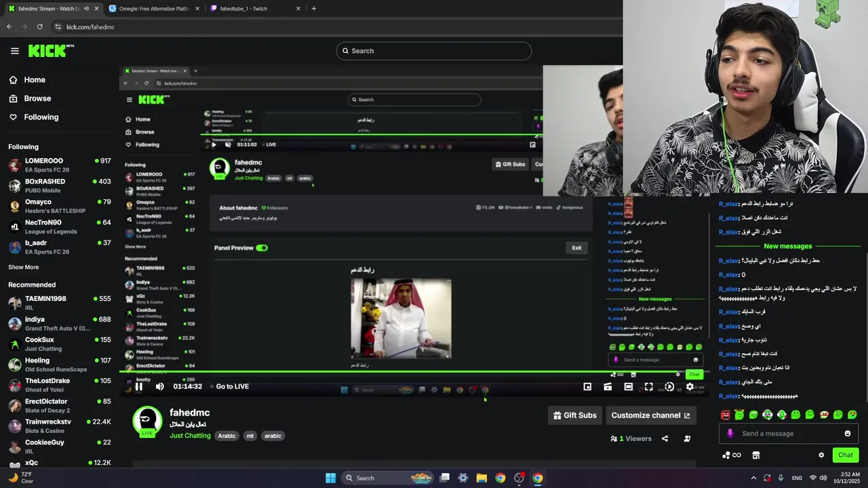Open CookieeGuy recommended channel
868x488 pixels.
(x=60, y=446)
